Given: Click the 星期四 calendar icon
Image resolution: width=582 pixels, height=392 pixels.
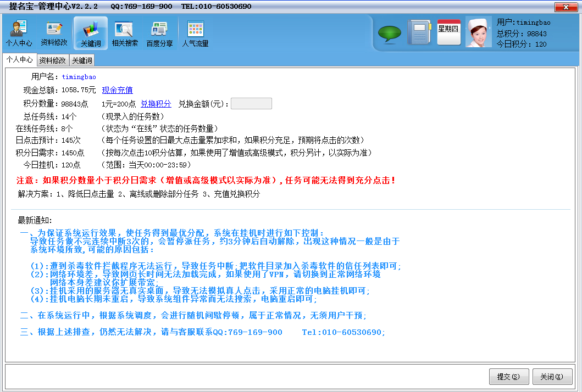Looking at the screenshot, I should [x=448, y=32].
